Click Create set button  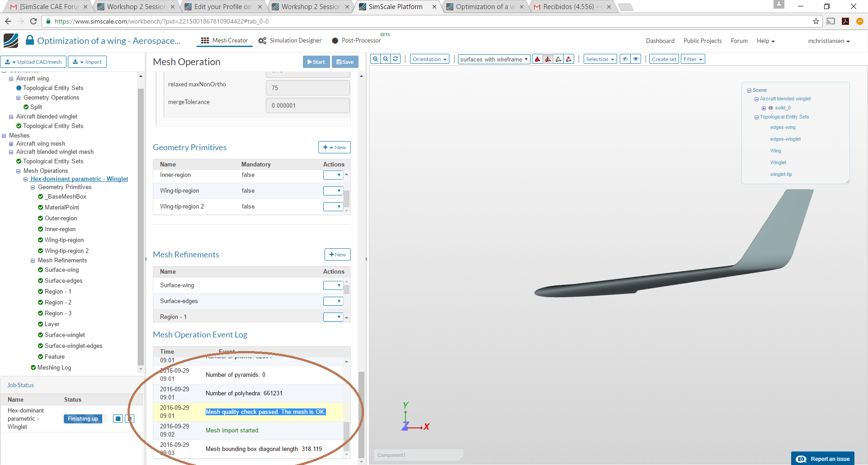click(x=664, y=59)
